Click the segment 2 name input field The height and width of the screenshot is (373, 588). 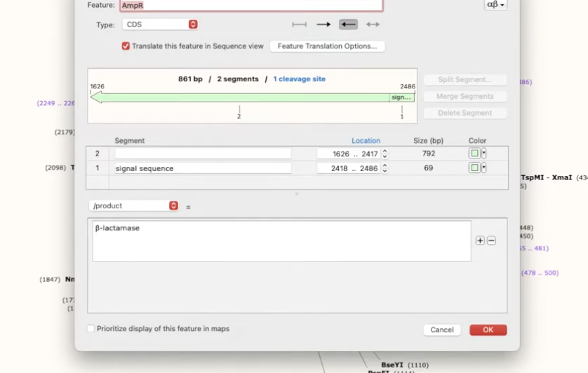203,154
